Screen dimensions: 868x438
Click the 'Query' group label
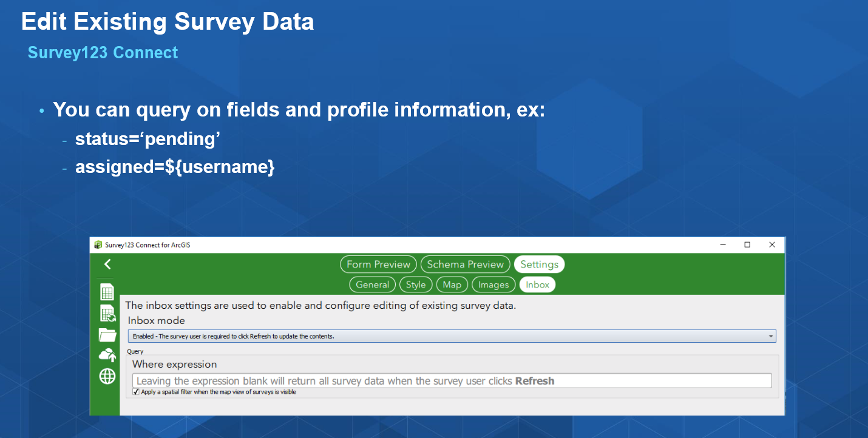pos(135,351)
